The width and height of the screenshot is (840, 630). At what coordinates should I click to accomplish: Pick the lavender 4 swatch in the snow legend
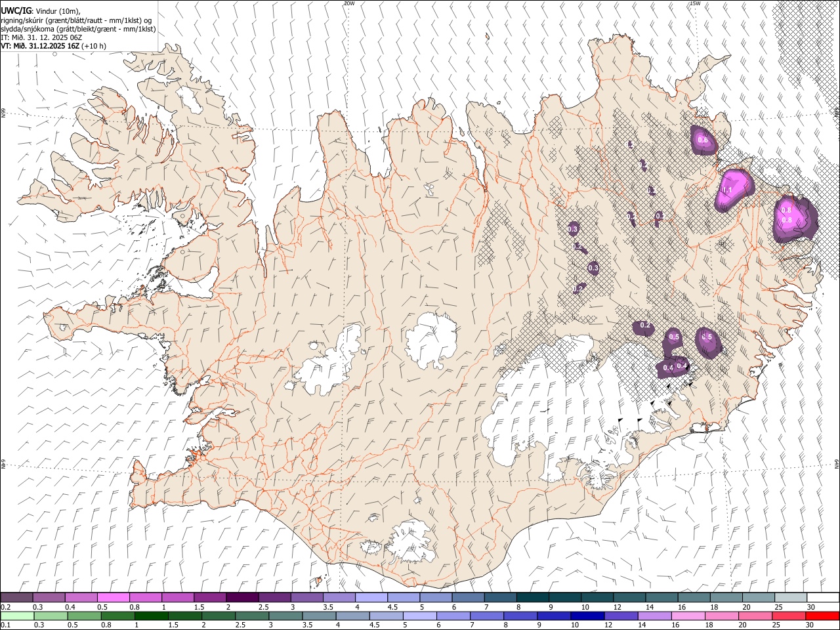click(x=371, y=598)
